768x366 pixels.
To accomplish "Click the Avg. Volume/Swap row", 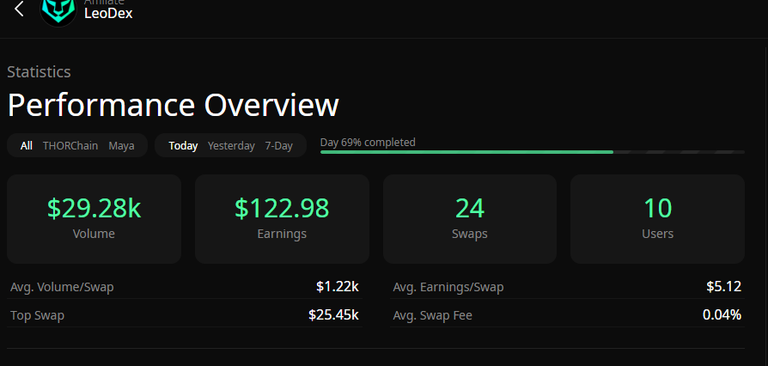I will point(185,287).
